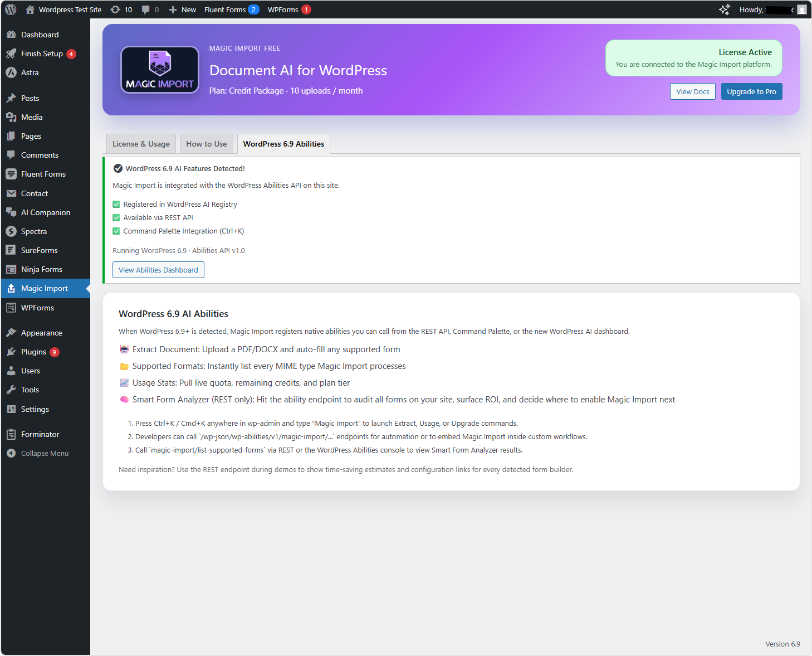This screenshot has height=656, width=812.
Task: Click the Astra logo icon in sidebar
Action: tap(11, 72)
